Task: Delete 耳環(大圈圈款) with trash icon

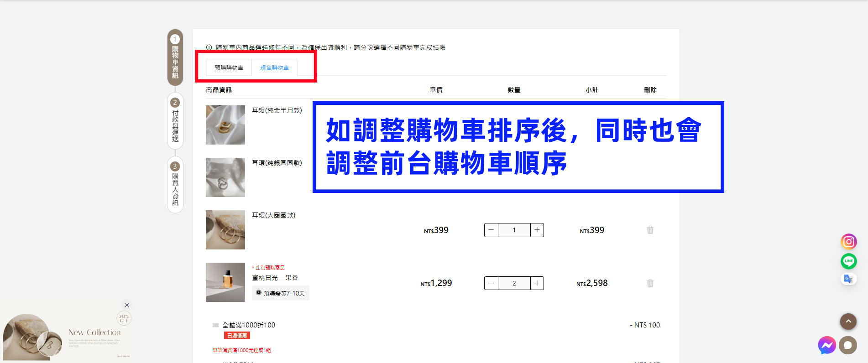Action: click(650, 230)
